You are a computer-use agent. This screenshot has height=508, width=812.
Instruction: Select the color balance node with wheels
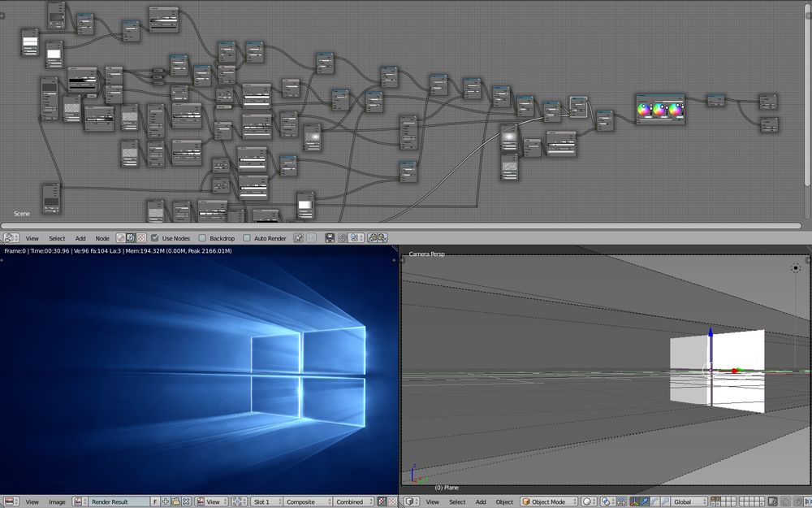pos(660,109)
